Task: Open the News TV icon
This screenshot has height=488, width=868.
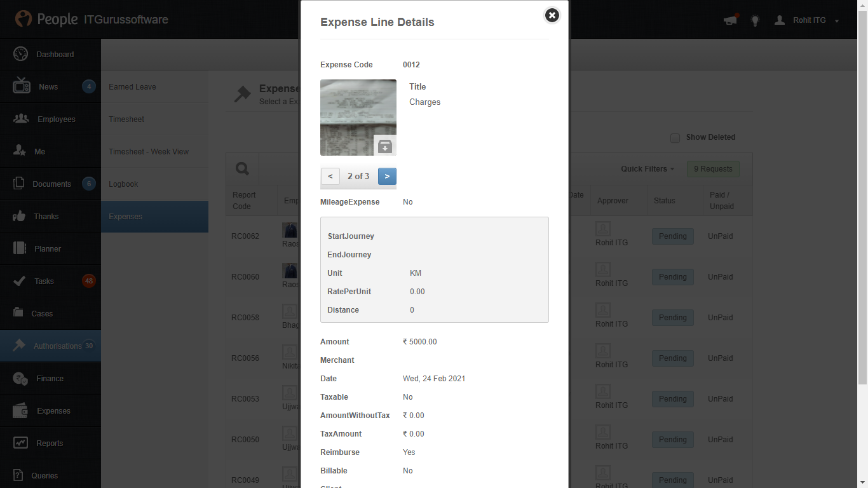Action: point(22,86)
